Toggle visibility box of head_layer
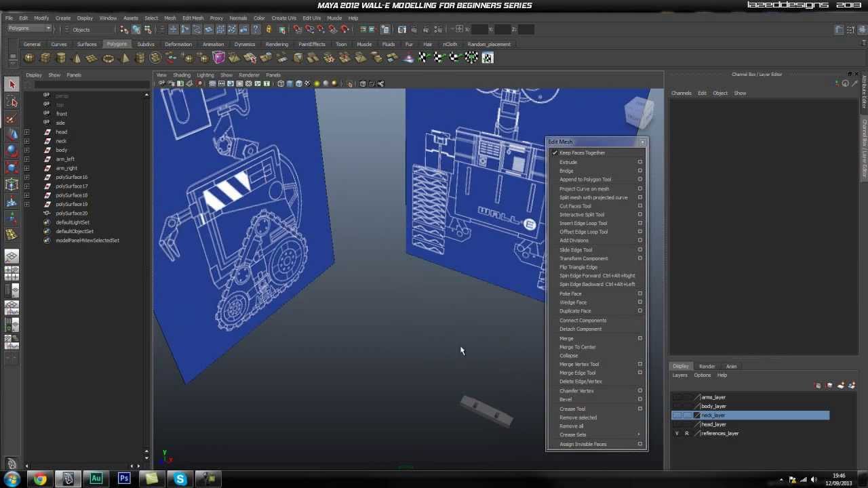Image resolution: width=868 pixels, height=488 pixels. pos(677,424)
